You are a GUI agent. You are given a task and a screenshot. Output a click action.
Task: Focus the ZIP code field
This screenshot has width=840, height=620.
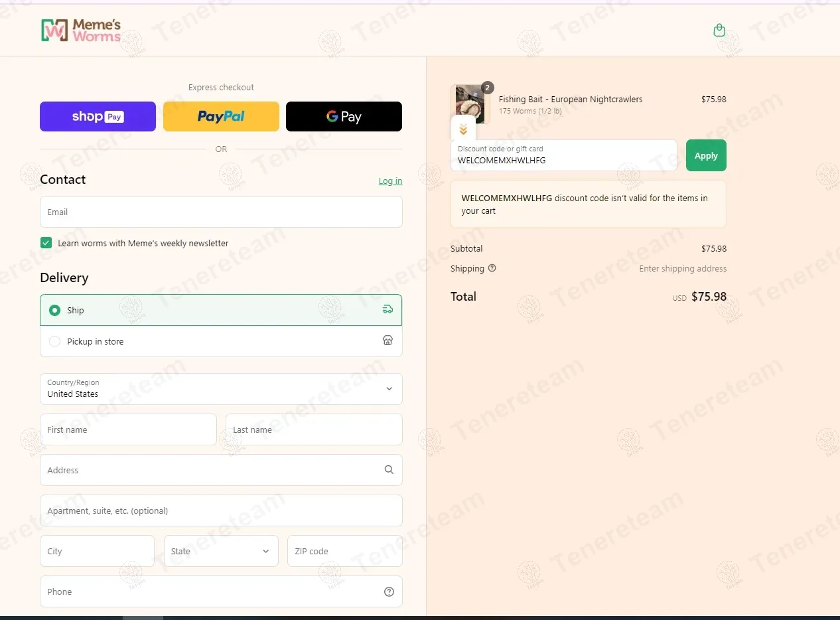tap(345, 551)
